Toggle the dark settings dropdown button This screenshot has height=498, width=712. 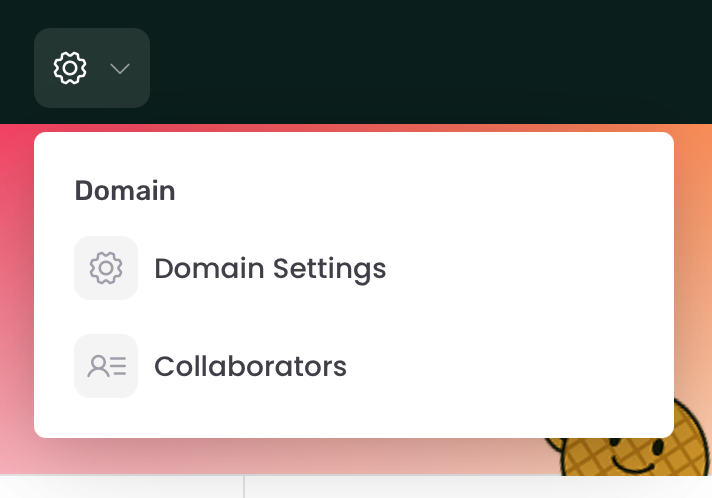pos(92,68)
